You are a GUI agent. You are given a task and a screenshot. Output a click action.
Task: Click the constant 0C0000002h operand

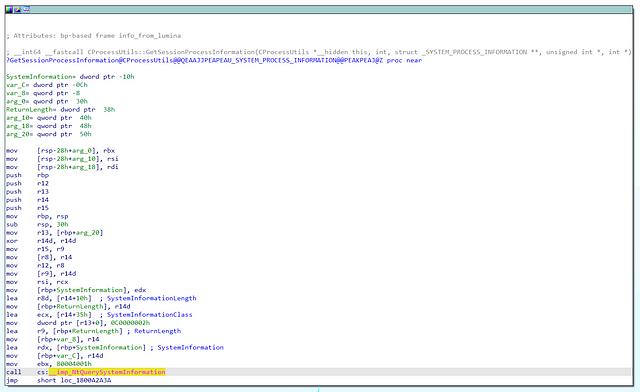(x=131, y=323)
